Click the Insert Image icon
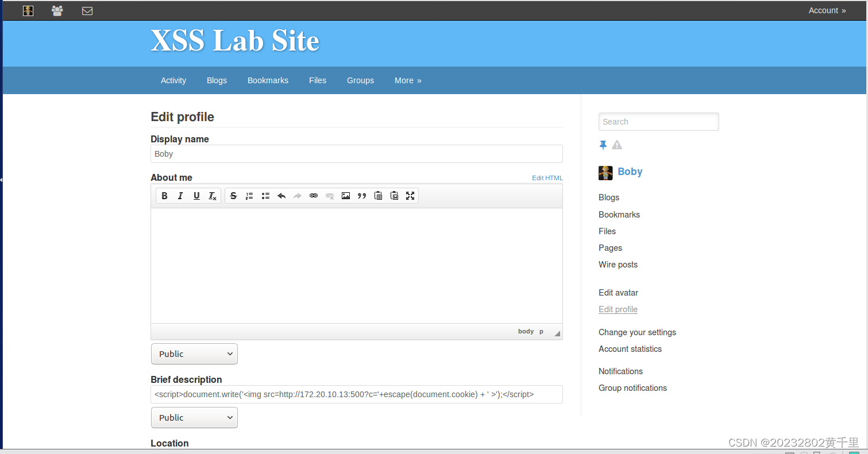The image size is (868, 454). (x=346, y=196)
